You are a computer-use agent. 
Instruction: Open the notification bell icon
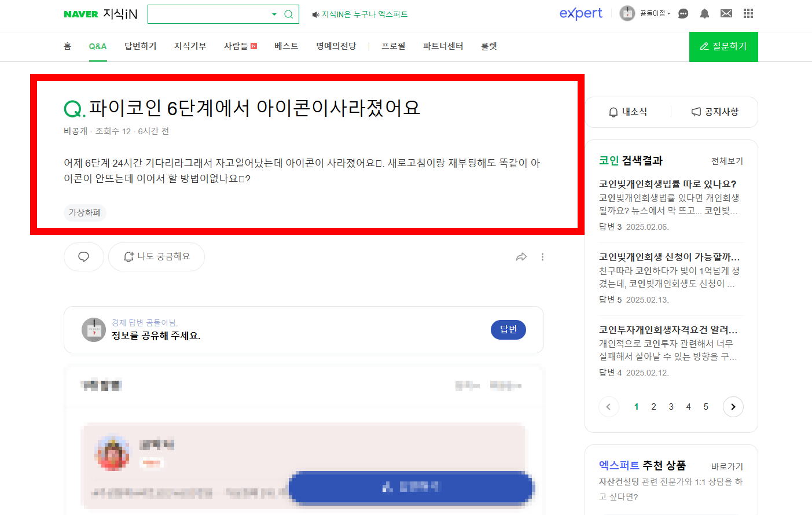click(704, 13)
